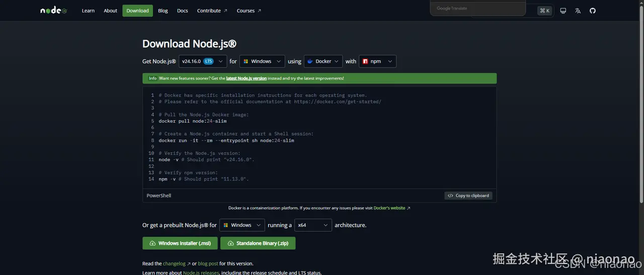Open the language translate icon
The height and width of the screenshot is (275, 644).
578,11
